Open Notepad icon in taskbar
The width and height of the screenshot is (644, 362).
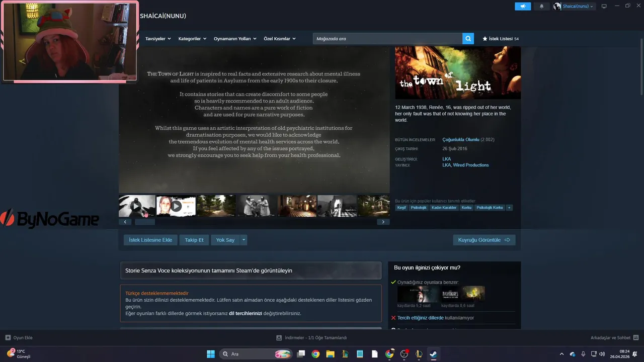coord(359,354)
